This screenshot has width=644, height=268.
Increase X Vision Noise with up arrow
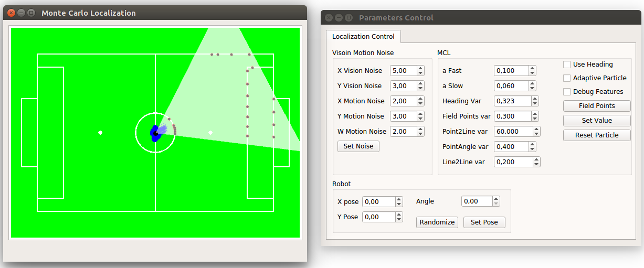420,68
